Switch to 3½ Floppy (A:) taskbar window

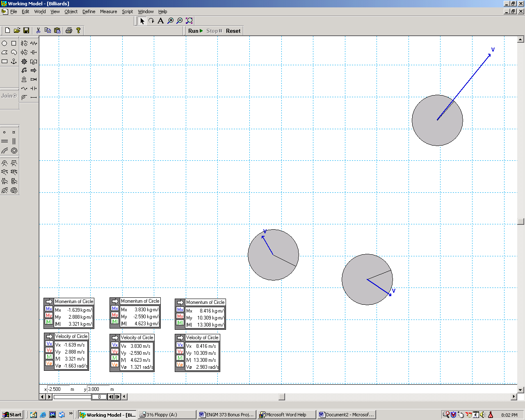[x=167, y=415]
